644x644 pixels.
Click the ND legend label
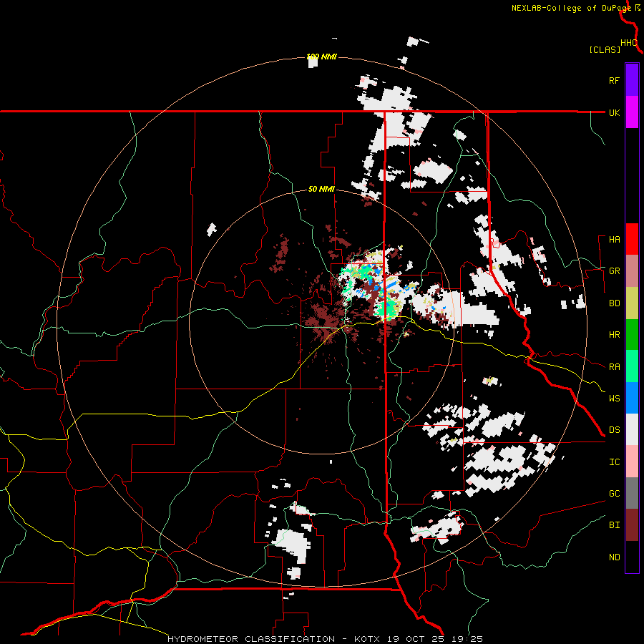pyautogui.click(x=614, y=557)
